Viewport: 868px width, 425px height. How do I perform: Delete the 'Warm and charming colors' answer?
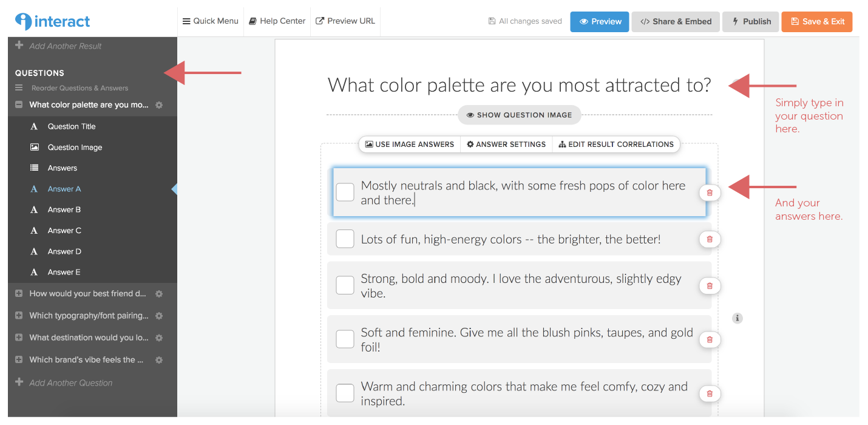(710, 393)
